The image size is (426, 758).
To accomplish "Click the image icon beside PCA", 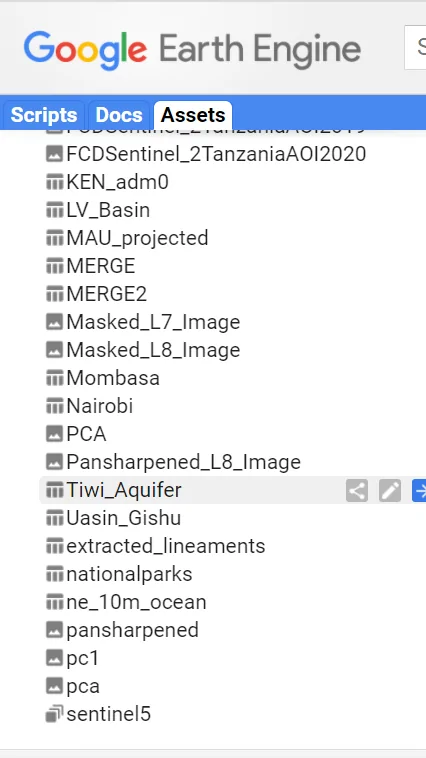I will [55, 434].
